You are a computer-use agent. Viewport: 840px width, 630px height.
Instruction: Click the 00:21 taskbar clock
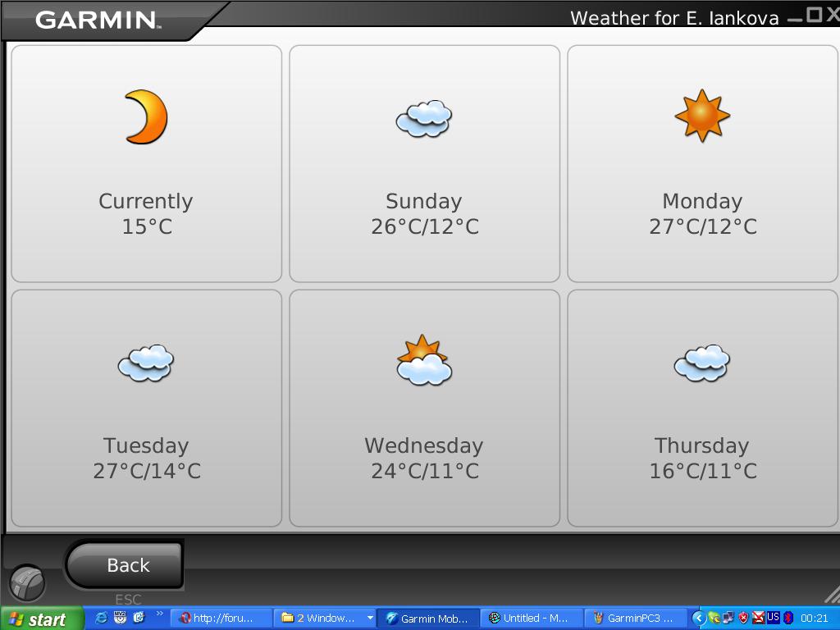coord(815,619)
